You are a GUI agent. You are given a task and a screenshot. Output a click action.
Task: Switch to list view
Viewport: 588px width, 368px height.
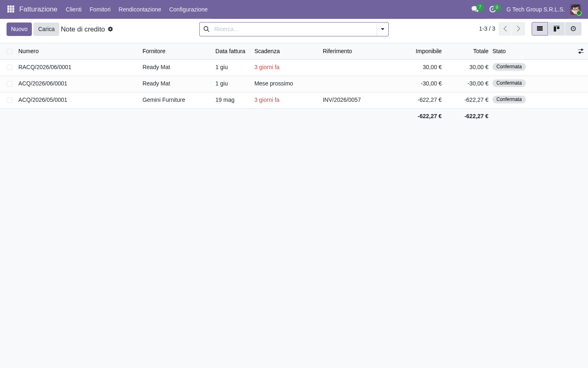540,29
